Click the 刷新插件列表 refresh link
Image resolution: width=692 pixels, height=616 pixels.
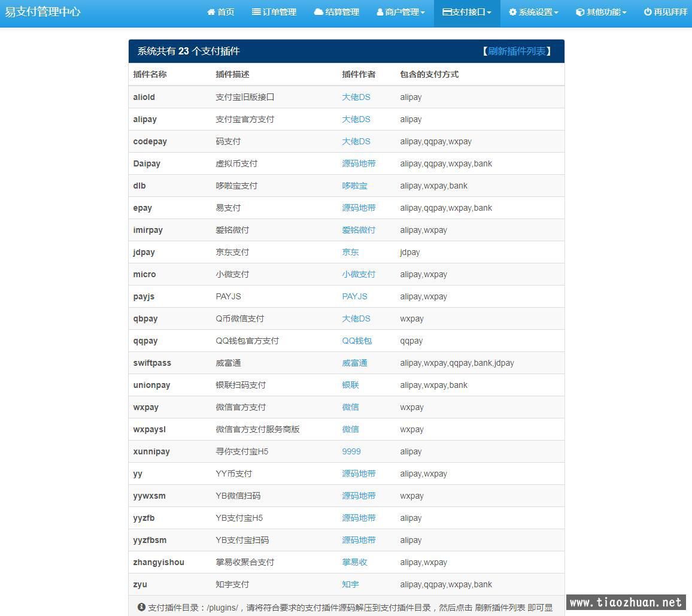517,51
